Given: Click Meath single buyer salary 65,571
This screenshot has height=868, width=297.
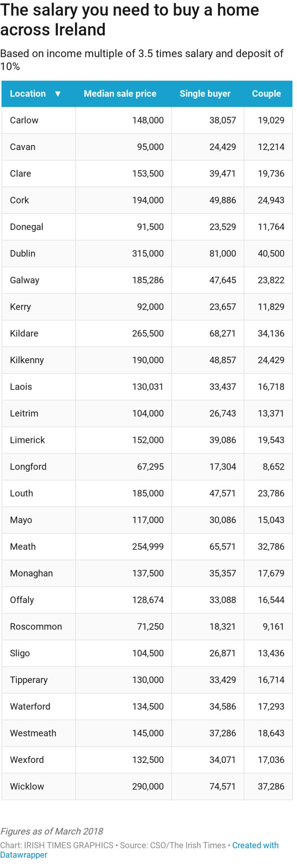Looking at the screenshot, I should [x=222, y=546].
